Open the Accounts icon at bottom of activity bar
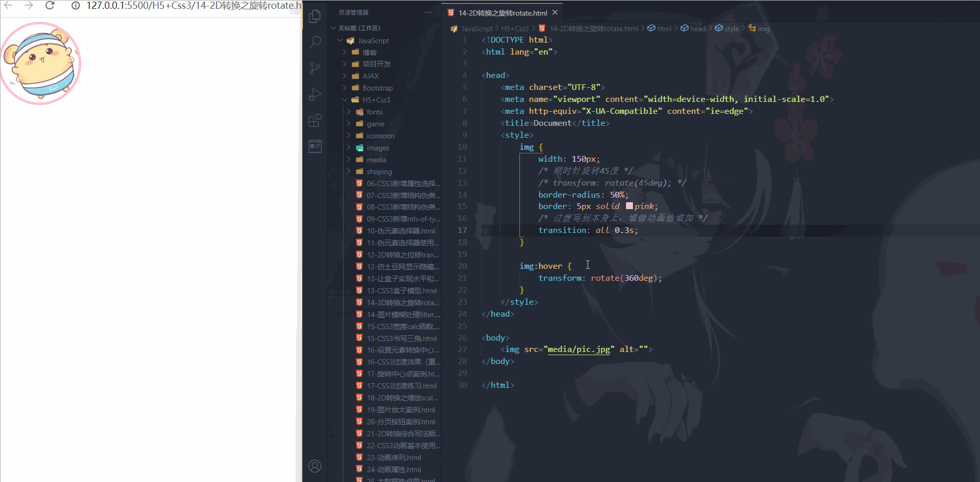This screenshot has height=482, width=980. click(x=315, y=466)
